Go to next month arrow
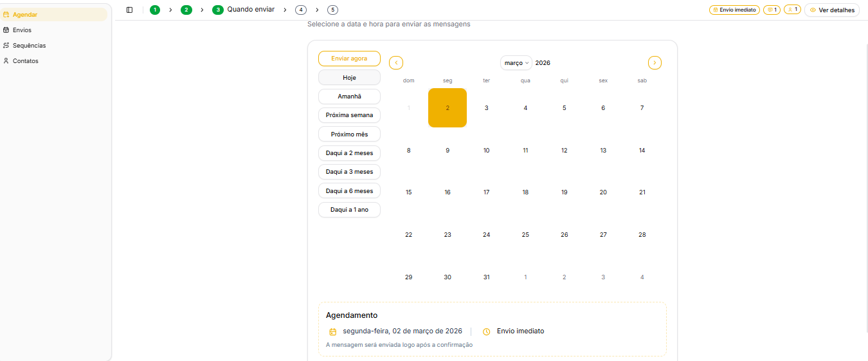This screenshot has width=868, height=361. [655, 63]
